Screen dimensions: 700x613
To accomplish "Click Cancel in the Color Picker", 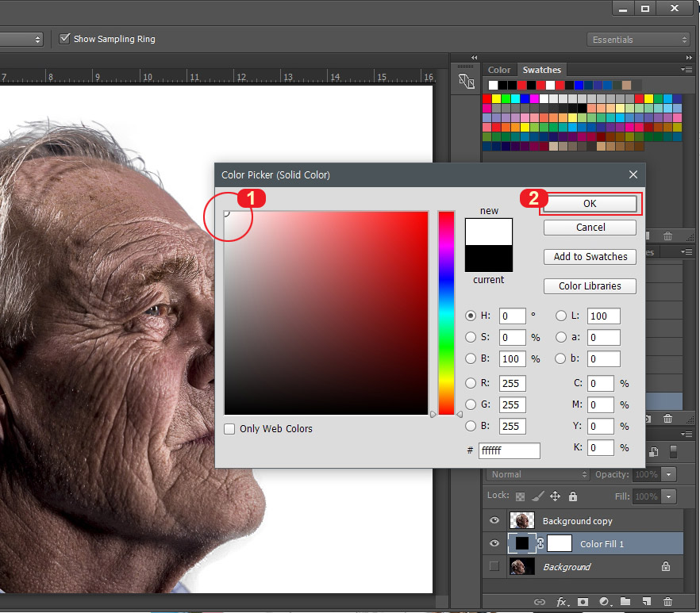I will pyautogui.click(x=590, y=227).
